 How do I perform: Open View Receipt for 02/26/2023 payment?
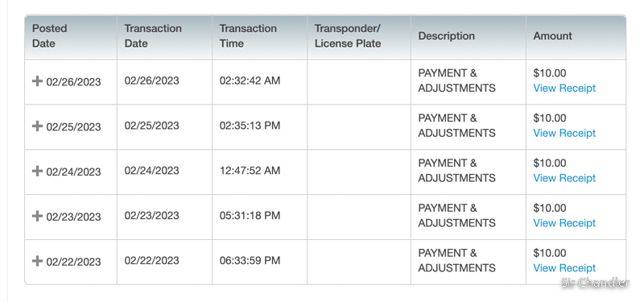(x=564, y=88)
